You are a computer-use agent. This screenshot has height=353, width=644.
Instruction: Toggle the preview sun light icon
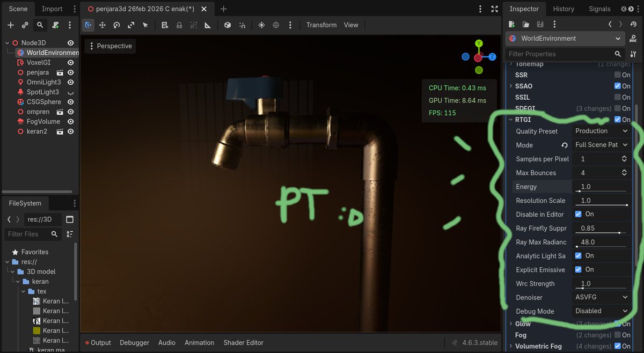coord(261,25)
